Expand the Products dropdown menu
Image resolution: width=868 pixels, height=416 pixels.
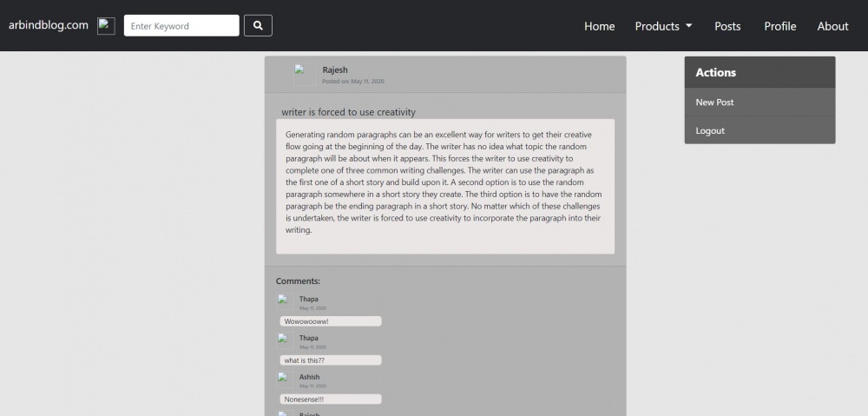663,26
